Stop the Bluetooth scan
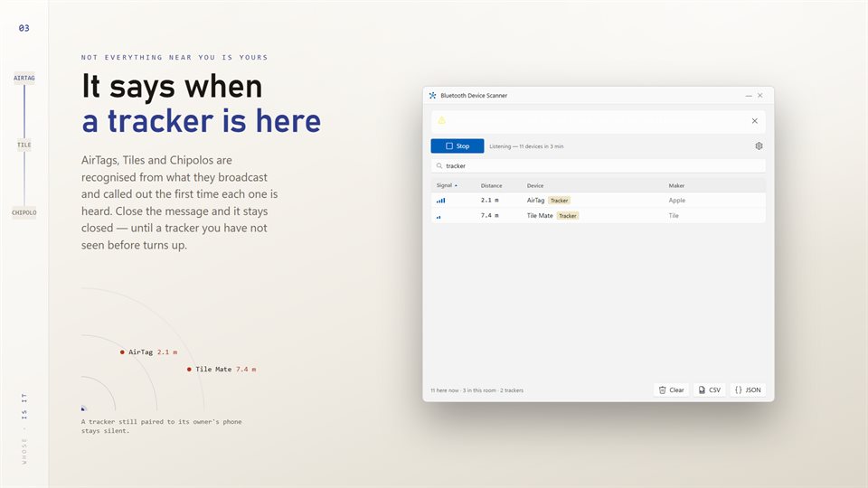 pos(458,146)
